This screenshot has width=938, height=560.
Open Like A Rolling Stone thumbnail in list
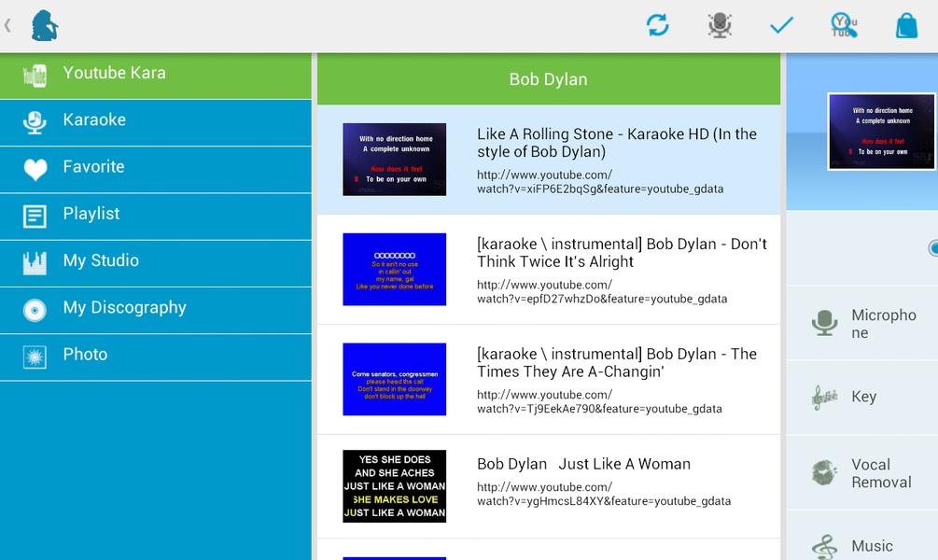pos(394,160)
